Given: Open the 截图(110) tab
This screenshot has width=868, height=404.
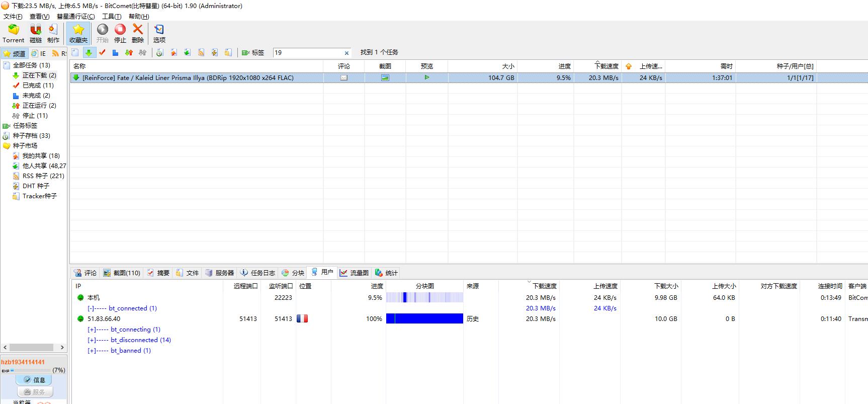Looking at the screenshot, I should [x=122, y=273].
